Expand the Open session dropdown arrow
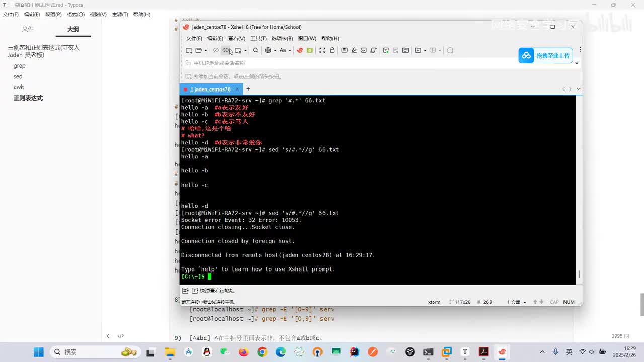Screen dimensions: 644x362 tap(205, 50)
